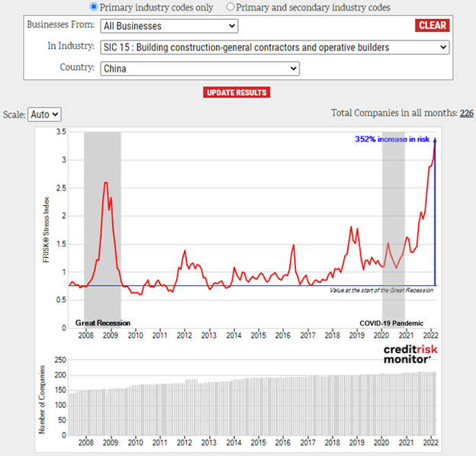Viewport: 476px width, 456px height.
Task: Click the 2008 label on the lower chart axis
Action: pos(86,442)
